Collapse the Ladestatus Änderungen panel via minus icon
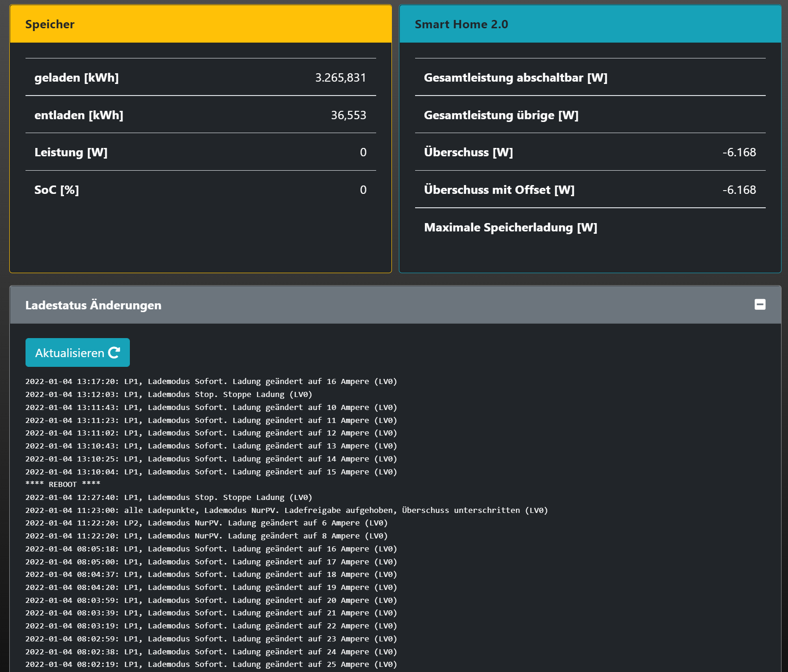 [x=760, y=305]
